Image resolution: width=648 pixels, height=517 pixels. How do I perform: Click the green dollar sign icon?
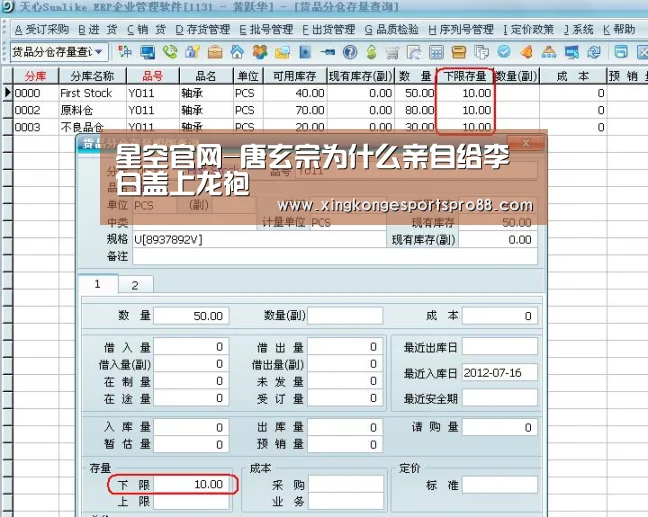[372, 52]
